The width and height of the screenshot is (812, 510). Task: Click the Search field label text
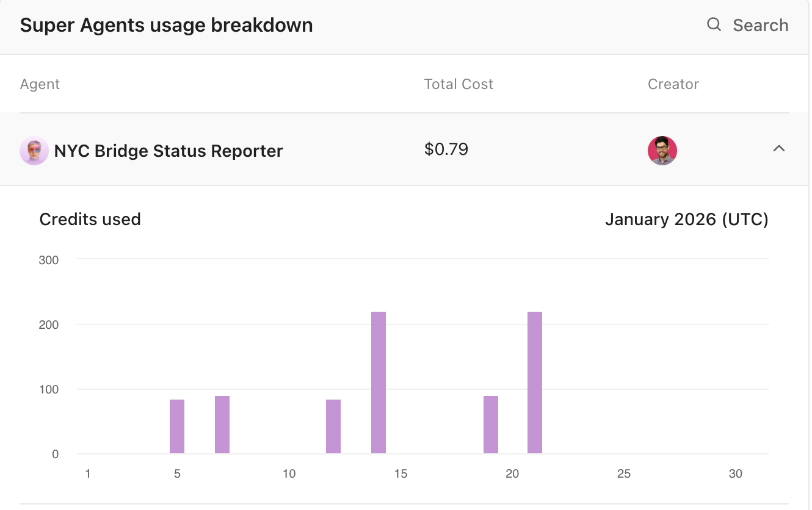[x=760, y=26]
